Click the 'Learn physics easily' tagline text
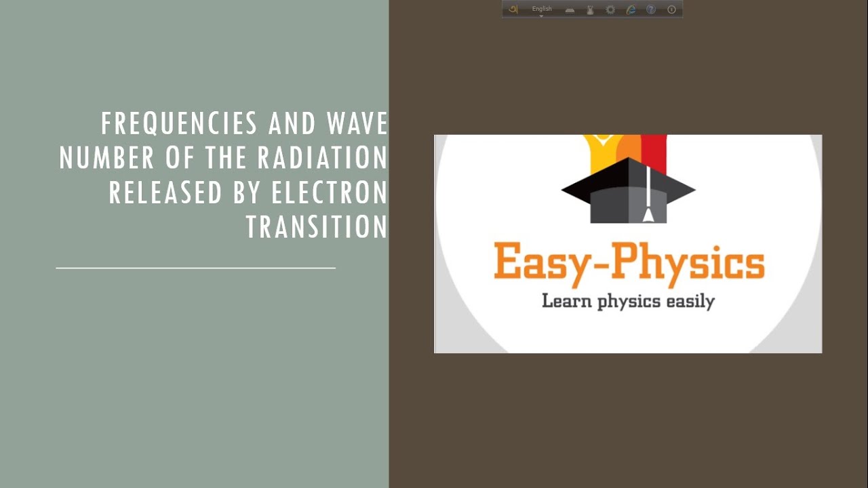Viewport: 868px width, 488px height. (x=628, y=301)
